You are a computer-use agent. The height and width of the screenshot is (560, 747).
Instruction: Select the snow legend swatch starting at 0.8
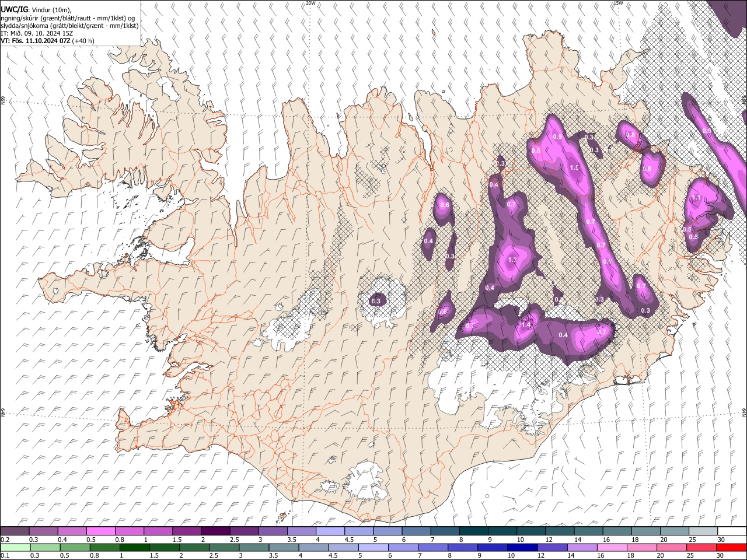[129, 531]
